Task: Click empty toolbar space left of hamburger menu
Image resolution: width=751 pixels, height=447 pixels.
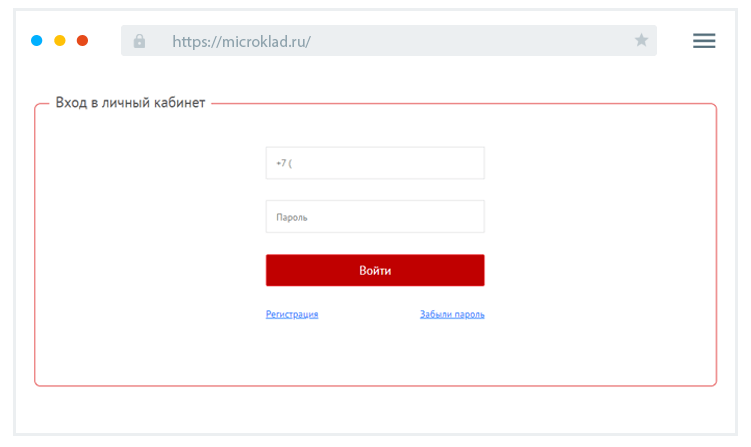Action: [x=674, y=41]
